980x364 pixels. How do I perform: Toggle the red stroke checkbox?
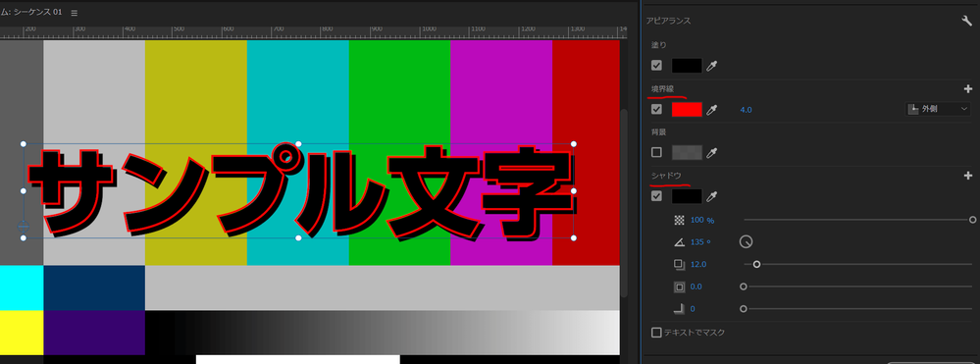(656, 110)
